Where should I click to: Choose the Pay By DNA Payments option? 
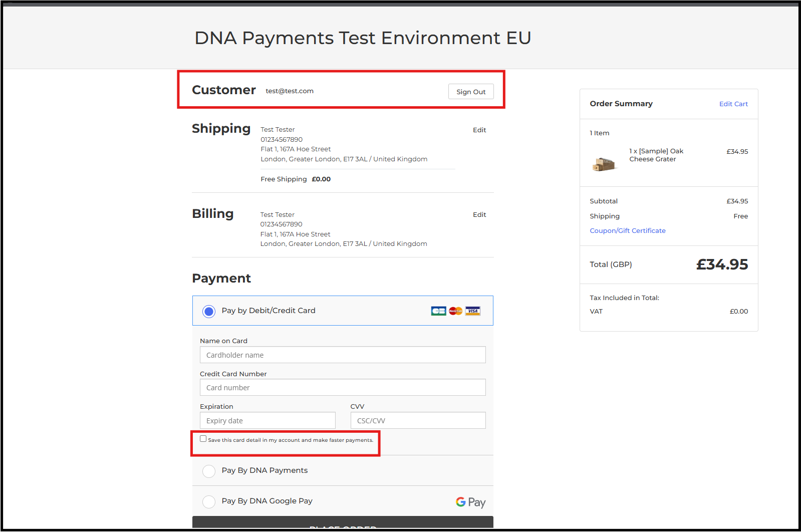(209, 471)
